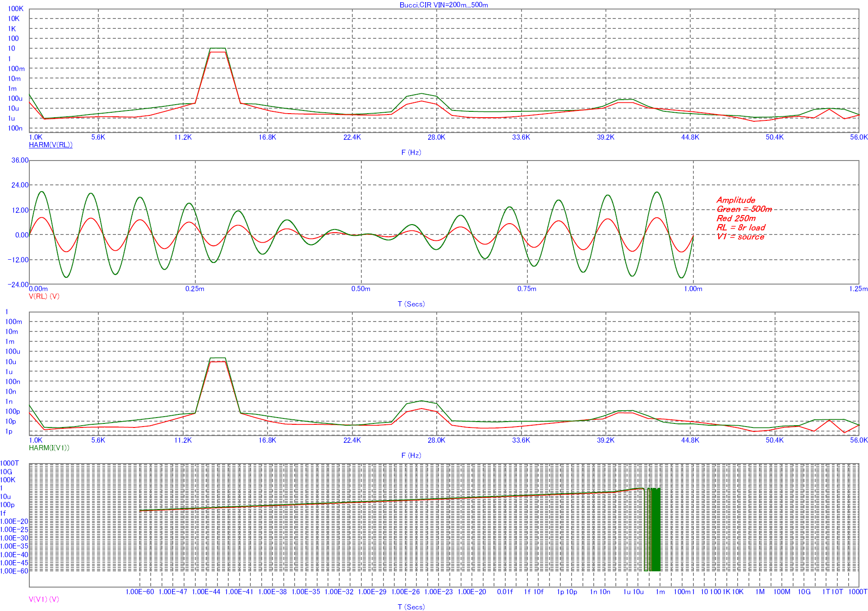Click the -24.00 y-axis value

[x=18, y=285]
